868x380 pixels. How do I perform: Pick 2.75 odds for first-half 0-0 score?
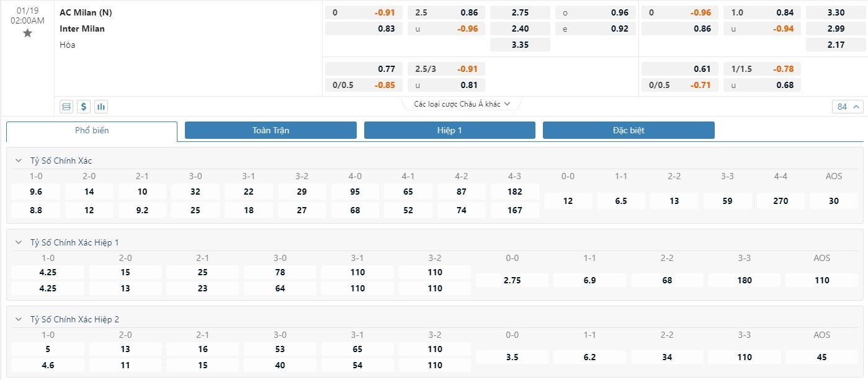512,280
